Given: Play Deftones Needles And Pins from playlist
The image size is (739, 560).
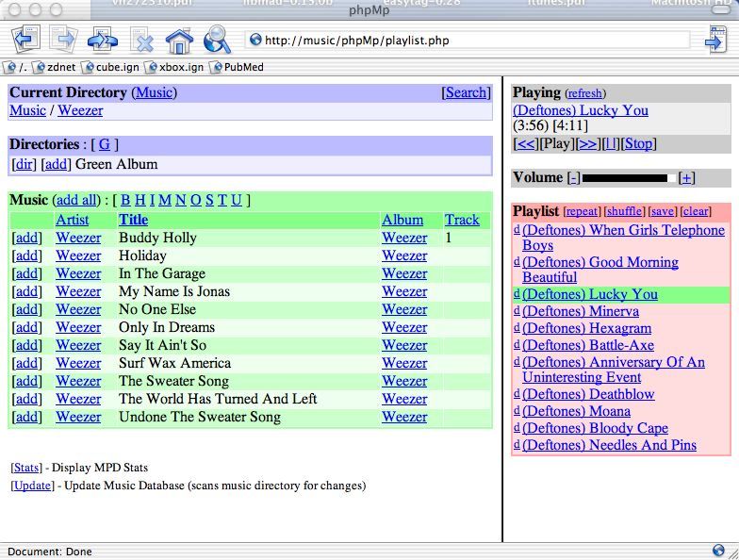Looking at the screenshot, I should [x=609, y=445].
